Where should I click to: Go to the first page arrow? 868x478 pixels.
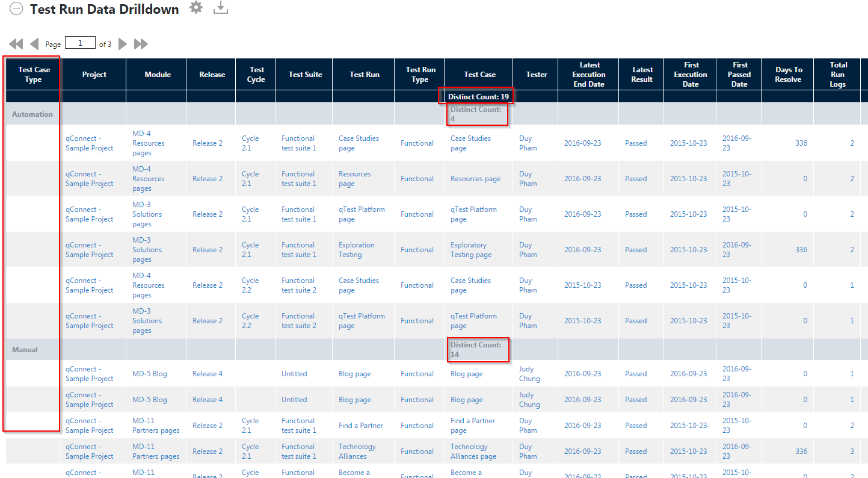pos(16,44)
